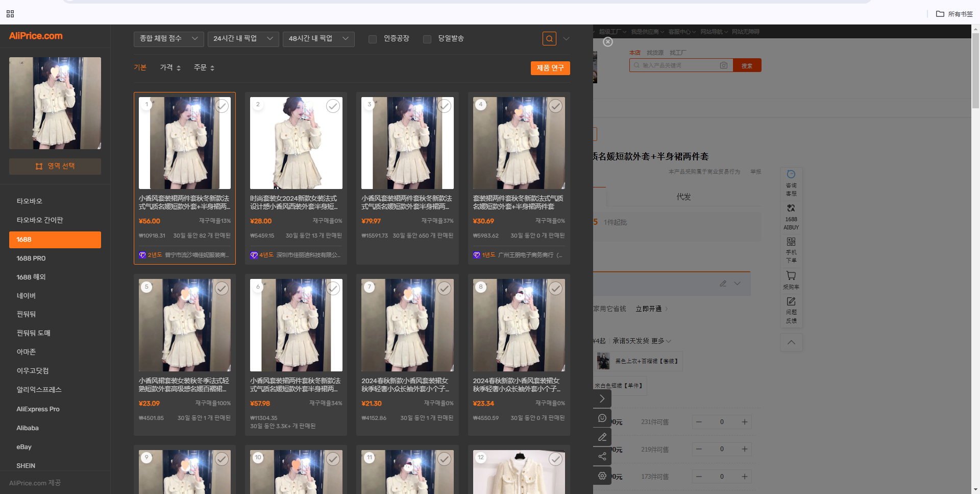Click the purple badge icon on 4년도 seller
980x494 pixels.
254,255
